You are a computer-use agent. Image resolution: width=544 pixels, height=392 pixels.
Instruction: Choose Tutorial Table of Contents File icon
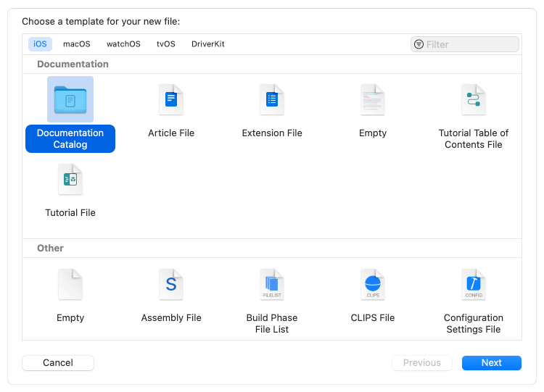click(474, 100)
